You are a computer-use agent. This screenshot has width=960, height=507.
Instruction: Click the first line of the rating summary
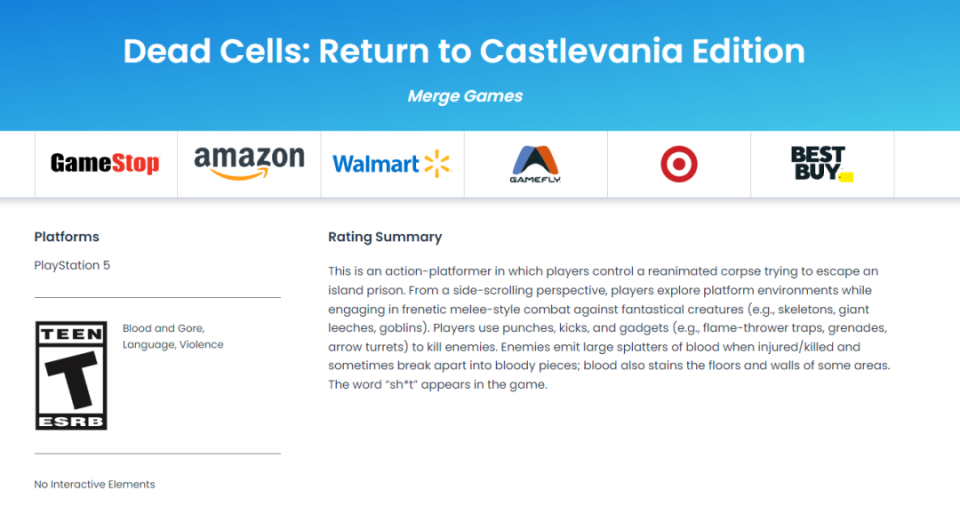pyautogui.click(x=603, y=271)
